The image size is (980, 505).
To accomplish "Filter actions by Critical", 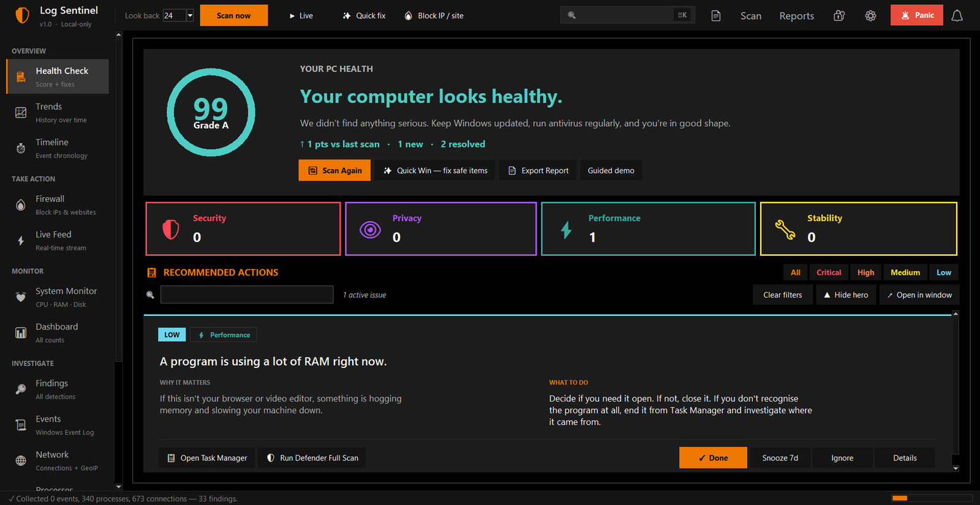I will coord(829,272).
